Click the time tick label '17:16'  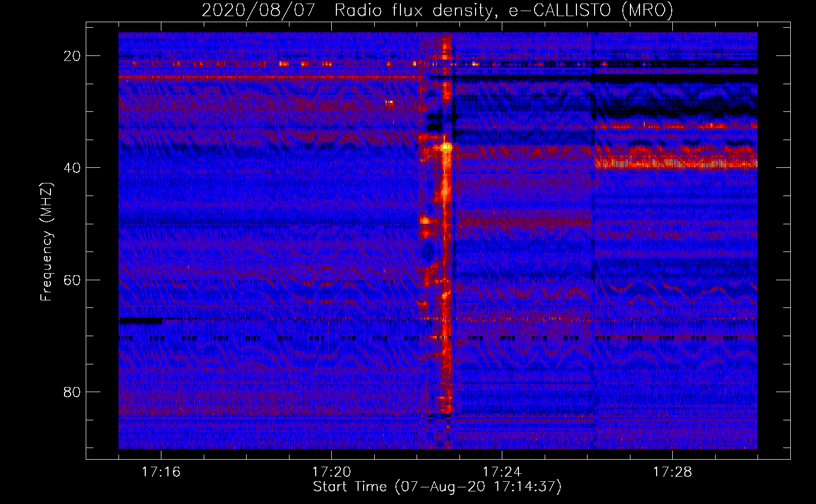click(x=161, y=472)
